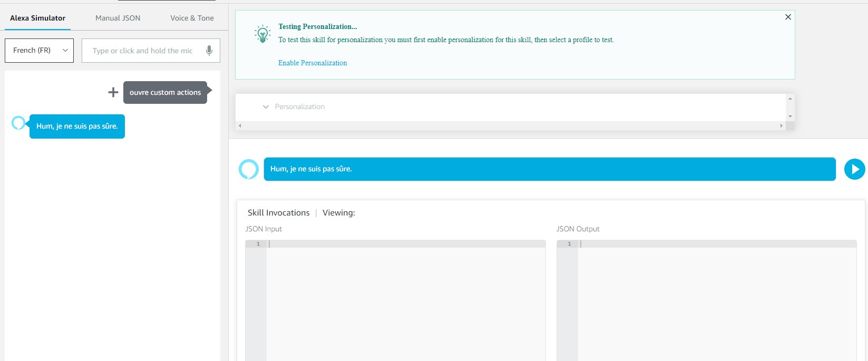The image size is (868, 361).
Task: Click the down arrow of the personalization panel scrollbar
Action: click(x=790, y=116)
